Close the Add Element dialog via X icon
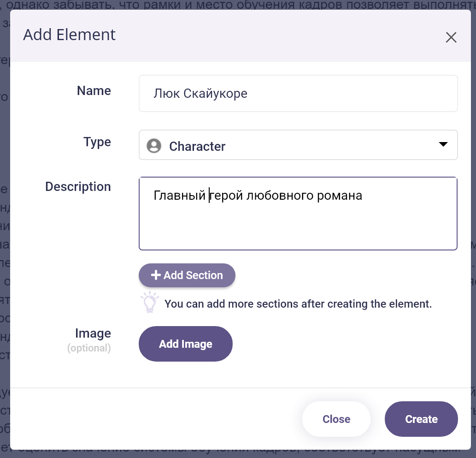476x458 pixels. coord(451,38)
